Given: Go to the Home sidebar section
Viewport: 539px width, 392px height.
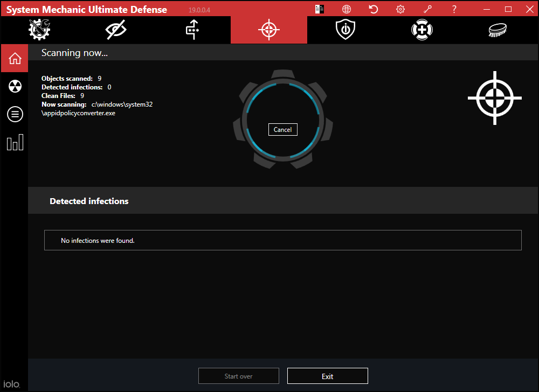Looking at the screenshot, I should pos(15,58).
